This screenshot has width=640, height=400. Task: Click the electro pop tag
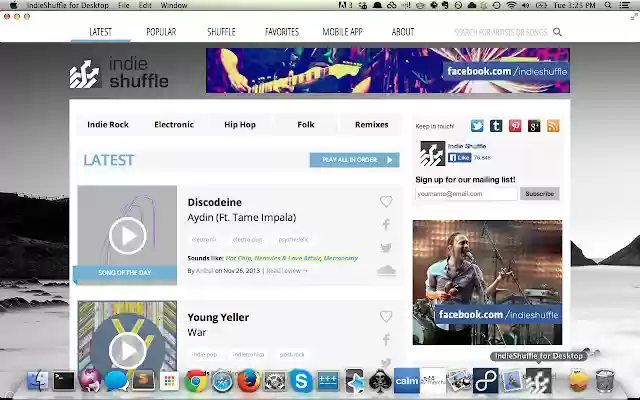247,240
